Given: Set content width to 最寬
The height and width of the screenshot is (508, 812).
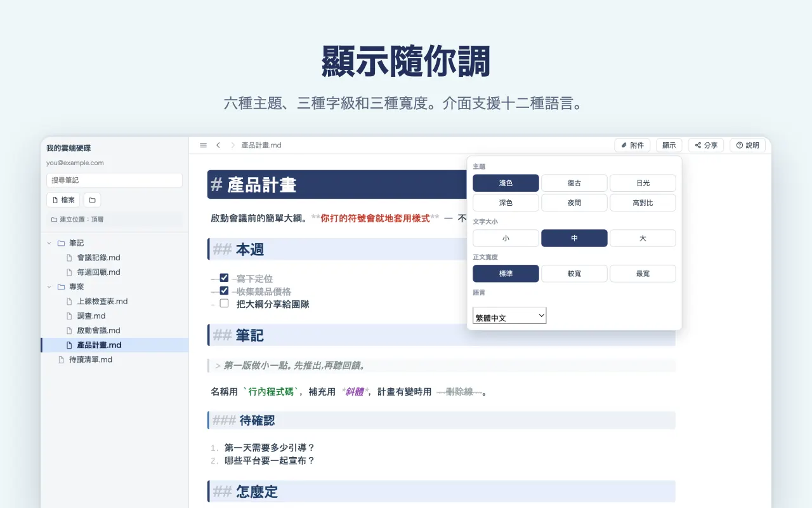Looking at the screenshot, I should click(643, 274).
